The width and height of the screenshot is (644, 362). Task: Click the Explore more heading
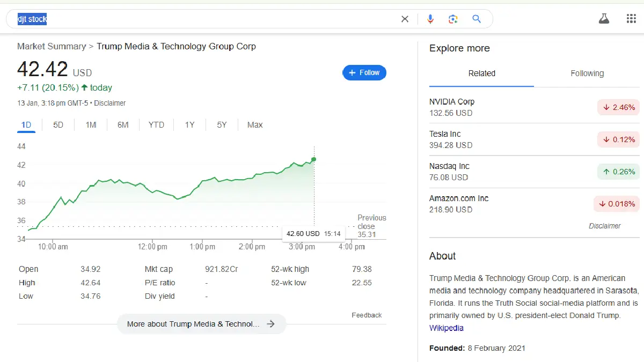(459, 48)
